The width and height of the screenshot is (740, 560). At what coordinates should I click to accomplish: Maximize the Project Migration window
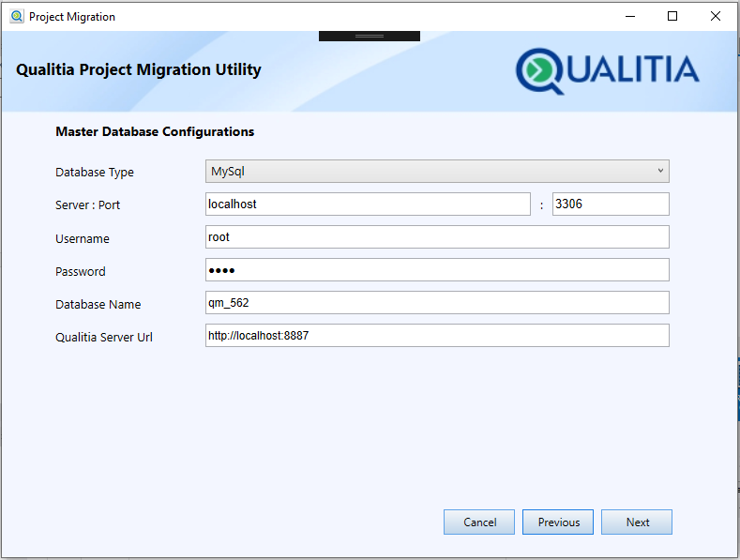(672, 16)
